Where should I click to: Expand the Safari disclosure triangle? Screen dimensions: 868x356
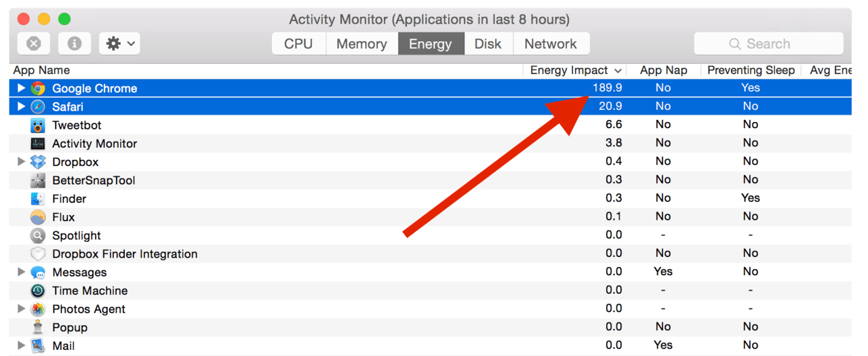(21, 106)
